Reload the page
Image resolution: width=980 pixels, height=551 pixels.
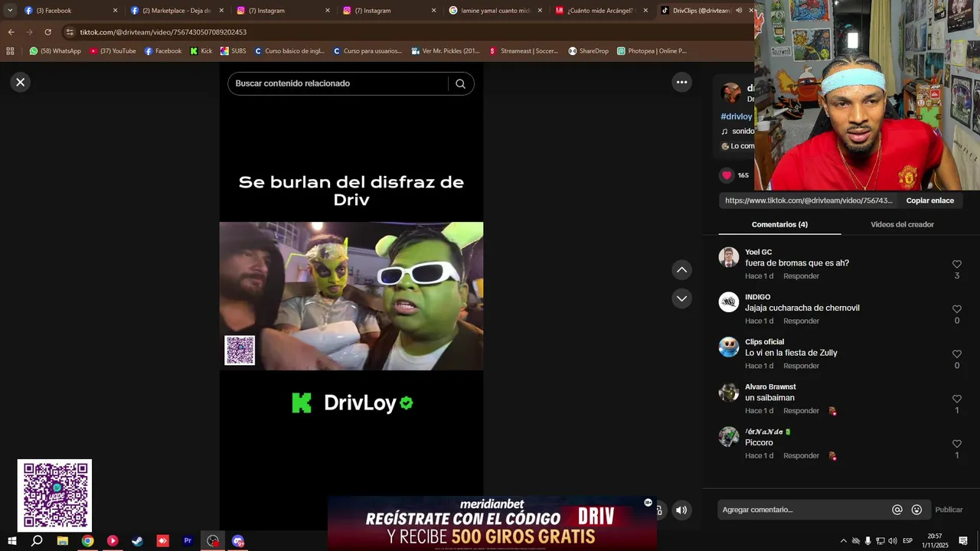tap(47, 32)
